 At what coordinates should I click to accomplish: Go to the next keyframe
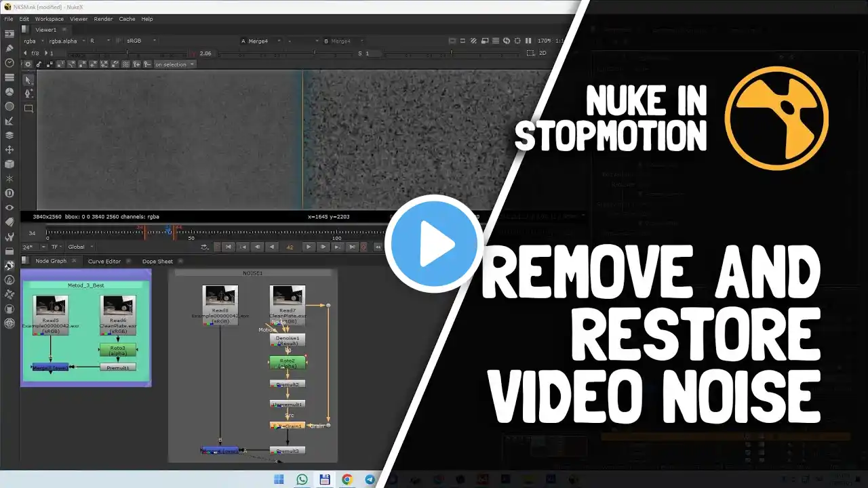click(338, 247)
